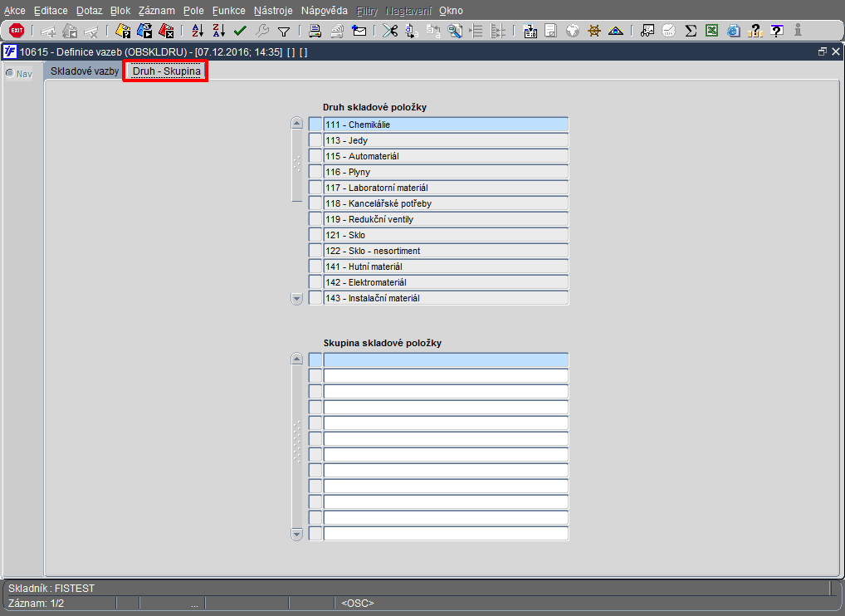The image size is (845, 616).
Task: Open the magnifying glass search icon
Action: tap(455, 31)
